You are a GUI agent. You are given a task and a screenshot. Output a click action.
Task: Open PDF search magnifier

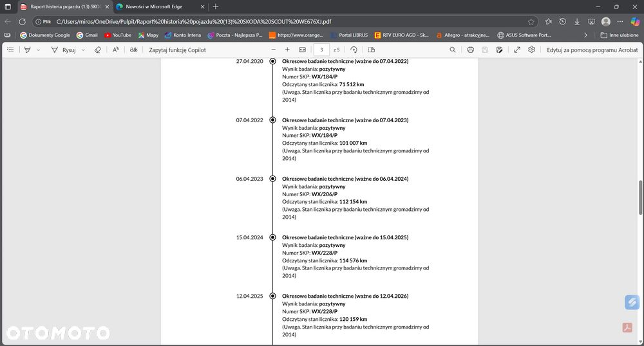click(x=453, y=50)
